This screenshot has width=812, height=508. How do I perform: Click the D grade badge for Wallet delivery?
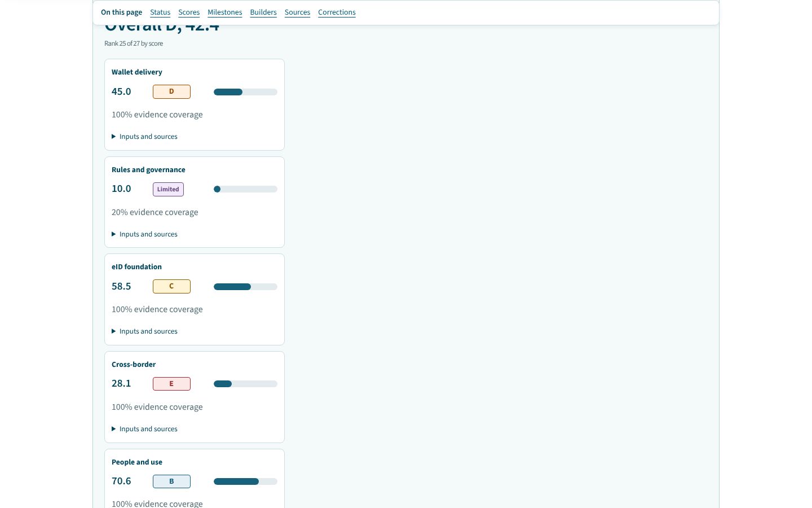(x=171, y=91)
